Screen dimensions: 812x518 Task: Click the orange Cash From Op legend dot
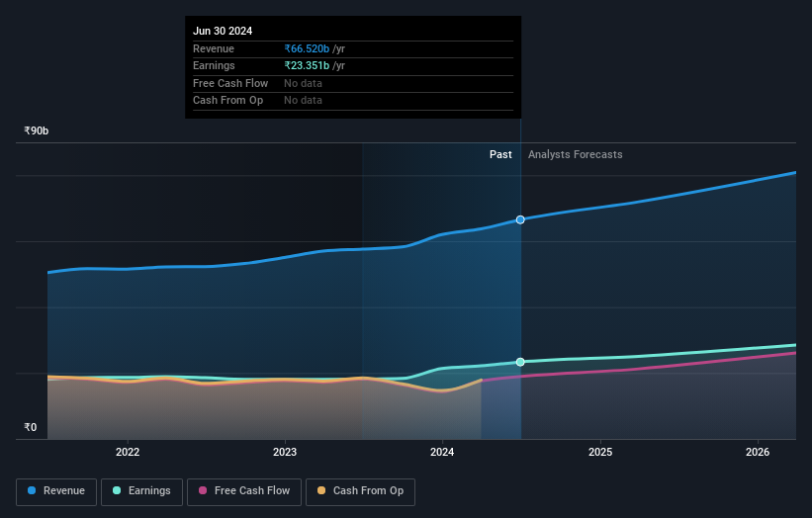[x=321, y=490]
